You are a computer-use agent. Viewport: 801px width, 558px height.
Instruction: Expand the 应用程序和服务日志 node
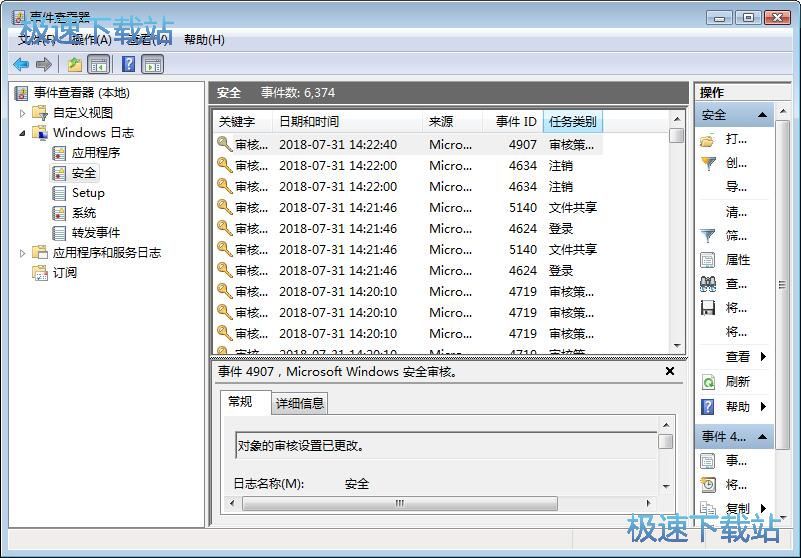[x=22, y=253]
